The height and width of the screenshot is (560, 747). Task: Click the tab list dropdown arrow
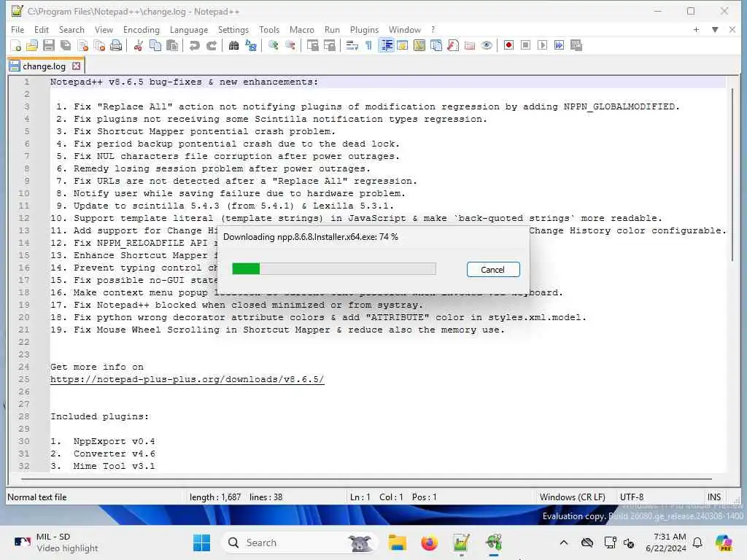pyautogui.click(x=715, y=29)
